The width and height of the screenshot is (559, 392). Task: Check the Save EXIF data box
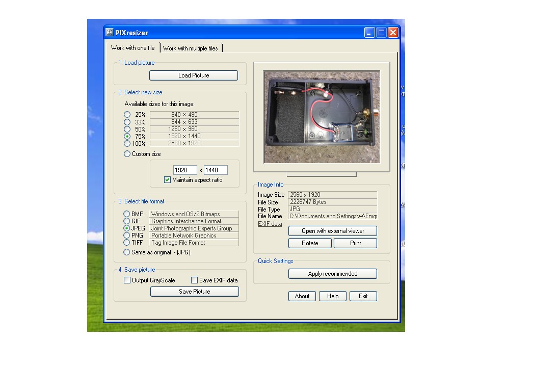click(x=194, y=280)
